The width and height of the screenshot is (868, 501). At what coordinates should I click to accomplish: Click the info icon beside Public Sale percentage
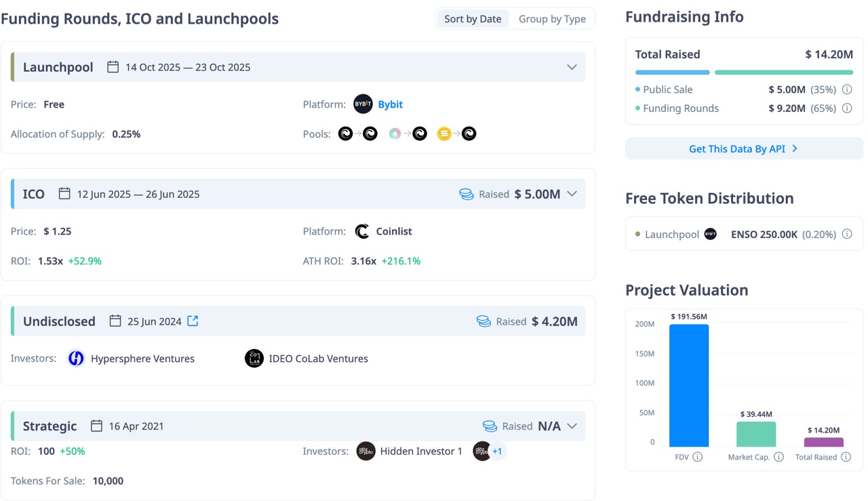(847, 89)
